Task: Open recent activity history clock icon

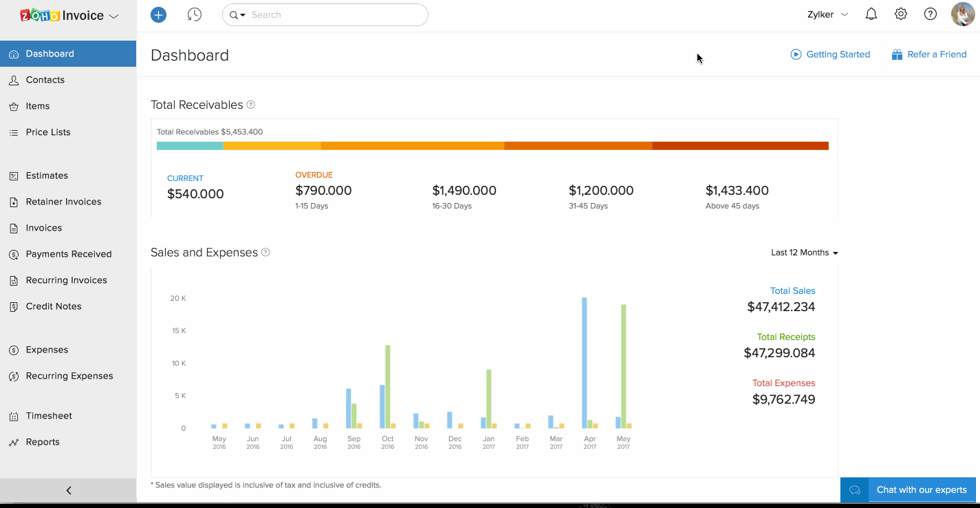Action: 195,14
